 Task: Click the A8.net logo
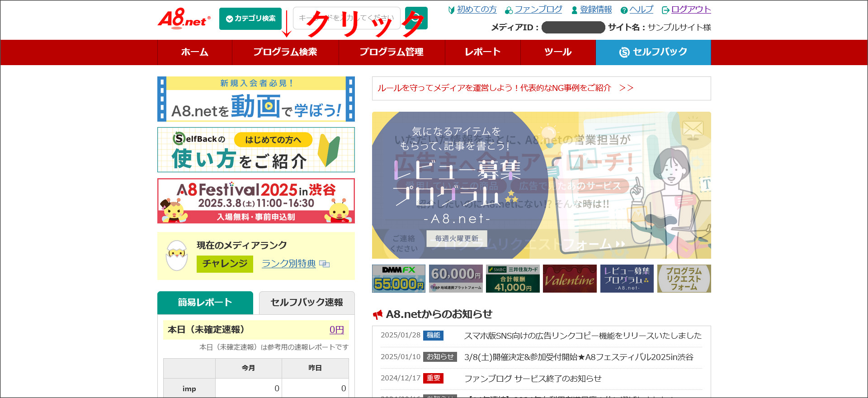pos(184,18)
